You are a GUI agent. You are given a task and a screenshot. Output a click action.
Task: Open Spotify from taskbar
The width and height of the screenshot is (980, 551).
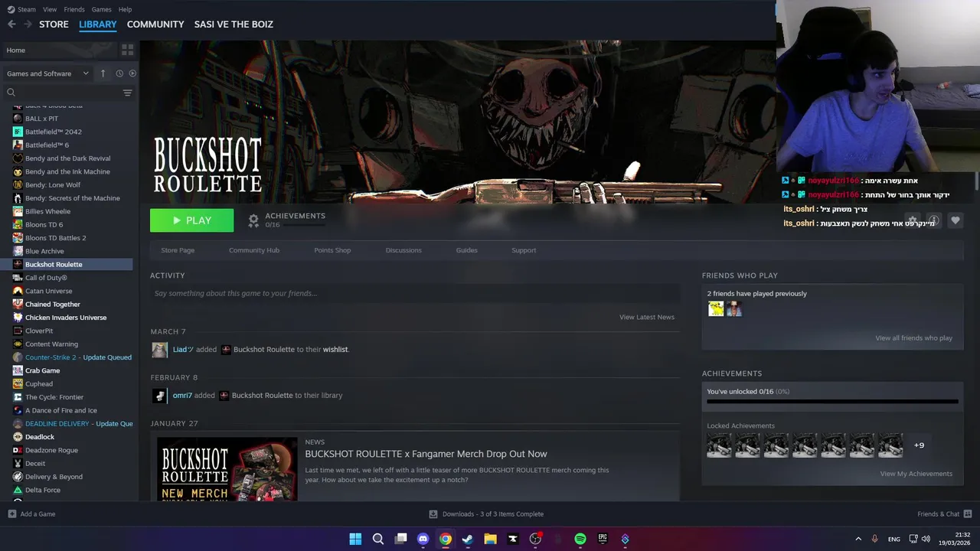coord(580,539)
